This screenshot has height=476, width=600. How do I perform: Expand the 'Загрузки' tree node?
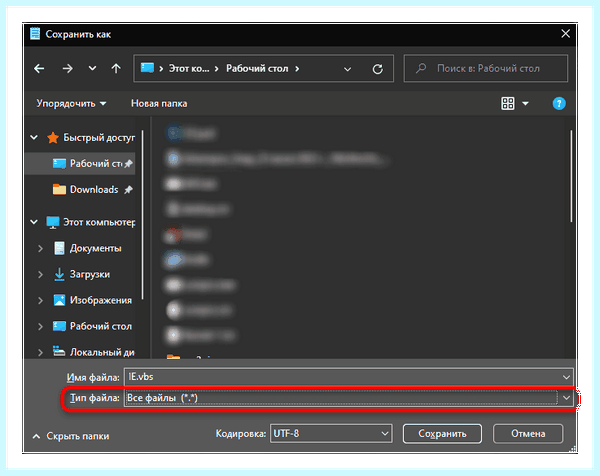coord(40,274)
